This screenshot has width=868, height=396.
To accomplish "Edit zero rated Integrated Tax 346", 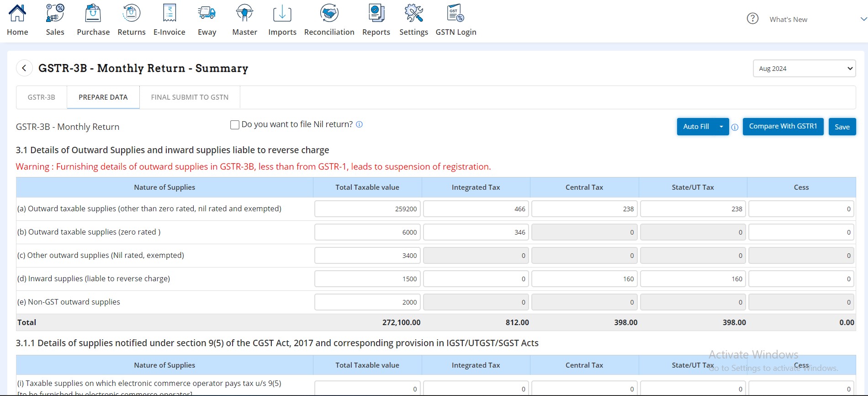I will 476,232.
